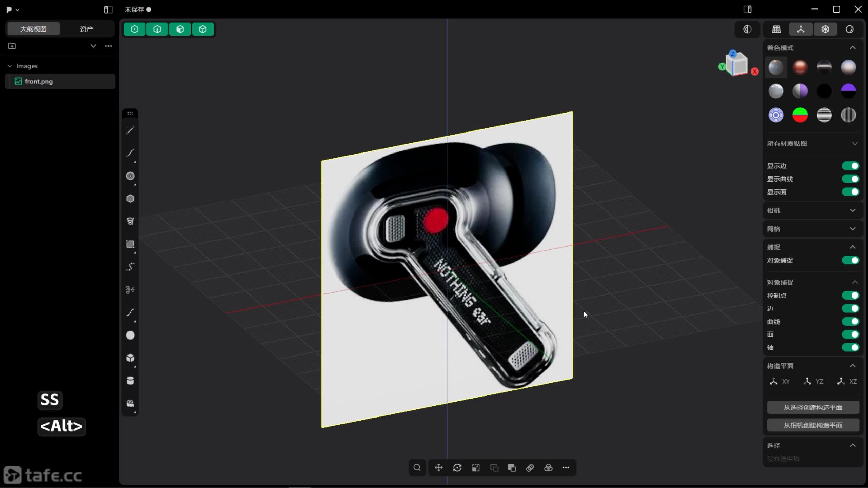Click the search icon in bottom toolbar
This screenshot has width=868, height=488.
point(417,468)
